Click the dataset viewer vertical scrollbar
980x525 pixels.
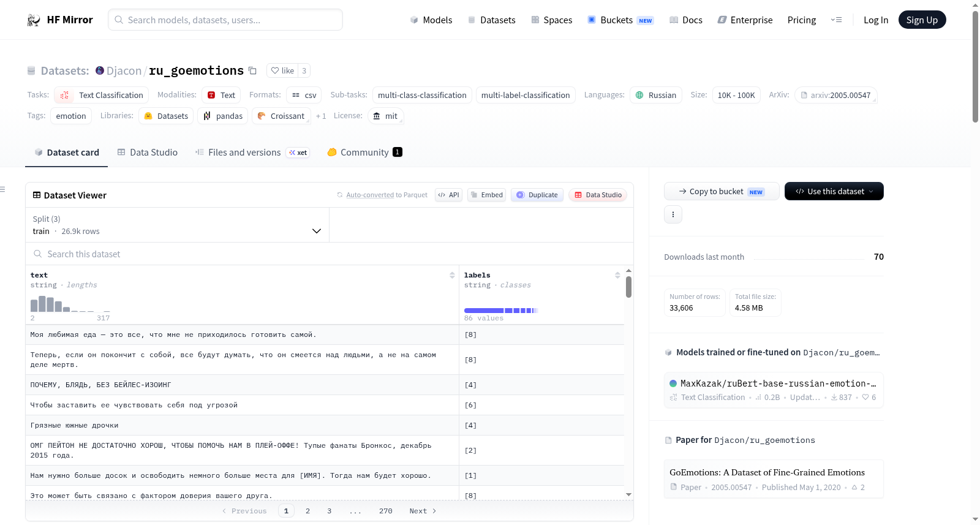628,287
